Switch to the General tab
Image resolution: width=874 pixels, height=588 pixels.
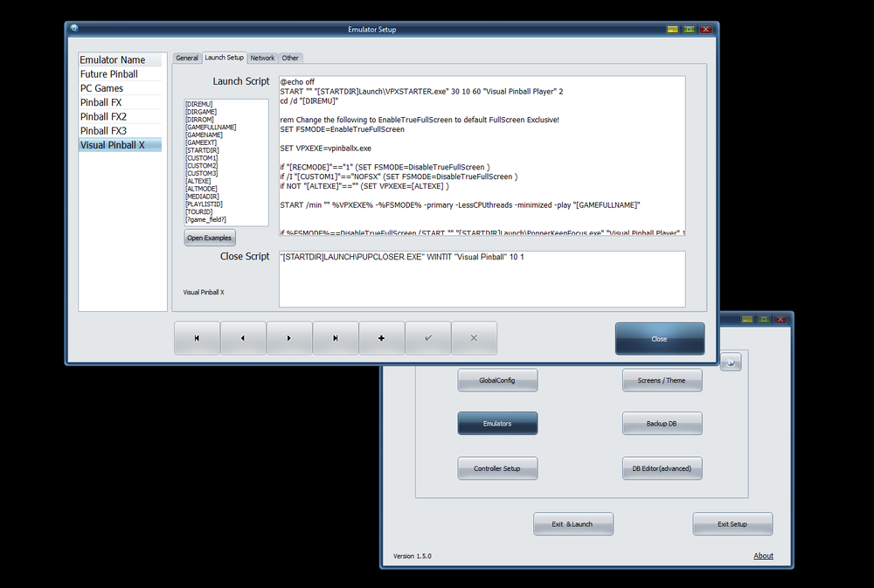point(187,58)
